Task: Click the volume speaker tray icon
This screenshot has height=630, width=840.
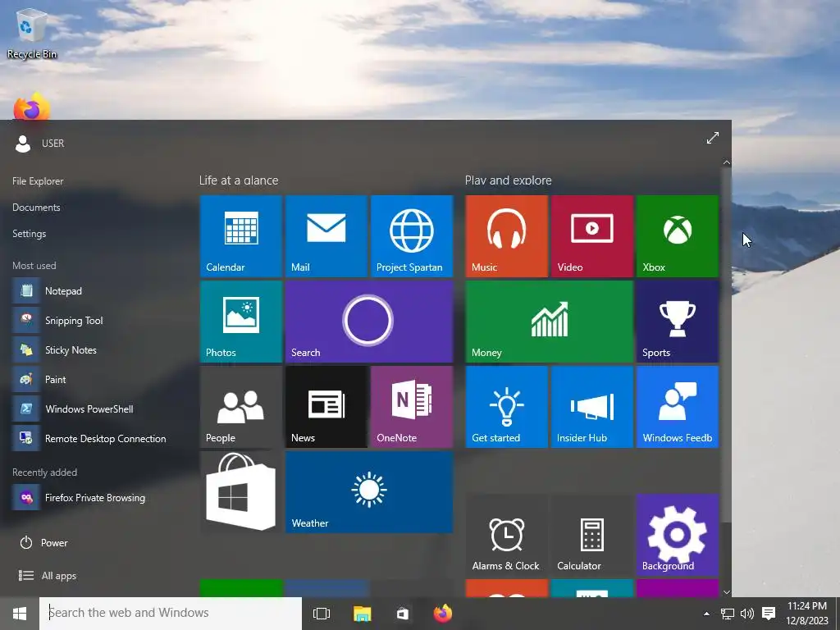Action: pos(746,614)
